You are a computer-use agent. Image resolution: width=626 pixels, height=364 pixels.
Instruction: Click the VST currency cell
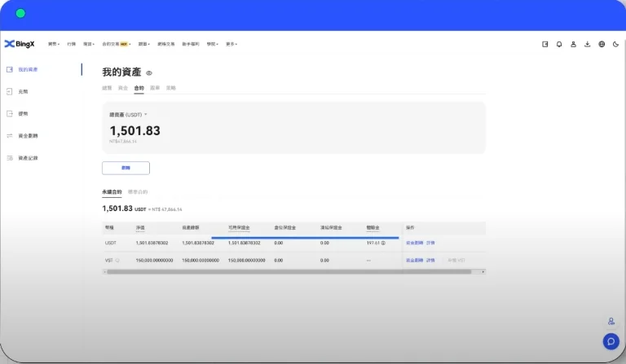[109, 261]
